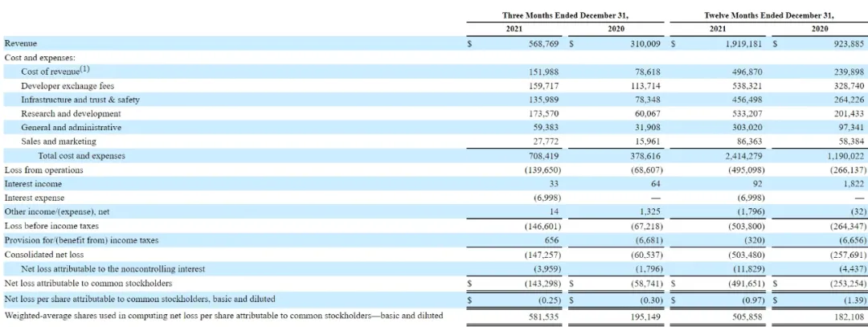This screenshot has width=868, height=327.
Task: Click the Cost of revenue footnote (1)
Action: pos(84,69)
